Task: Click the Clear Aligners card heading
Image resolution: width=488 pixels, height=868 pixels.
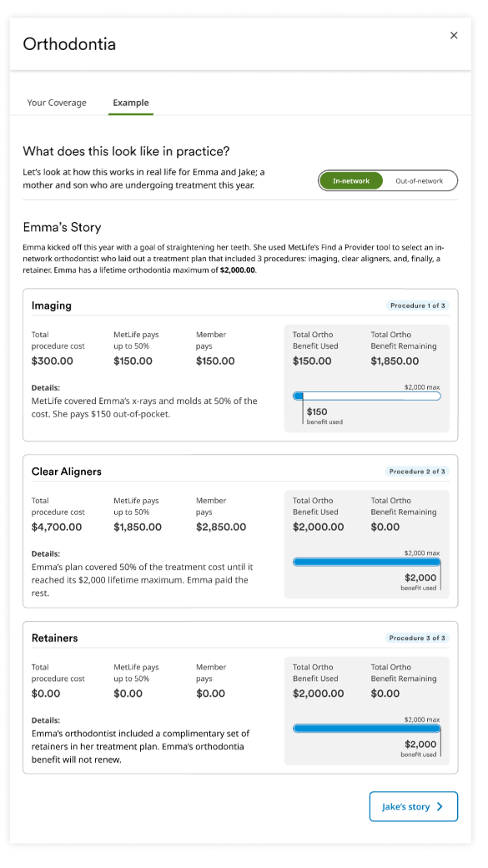Action: (x=67, y=472)
